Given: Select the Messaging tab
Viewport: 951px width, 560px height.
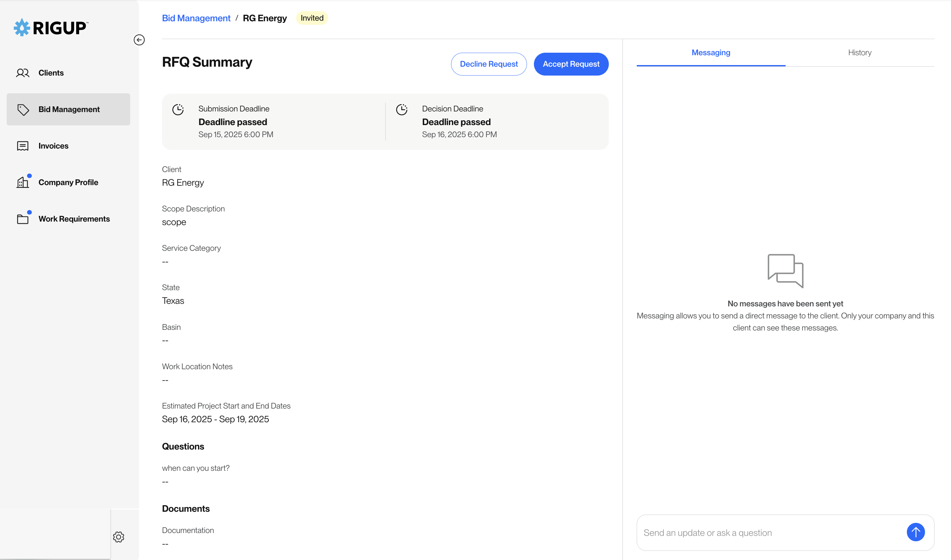Looking at the screenshot, I should click(711, 52).
